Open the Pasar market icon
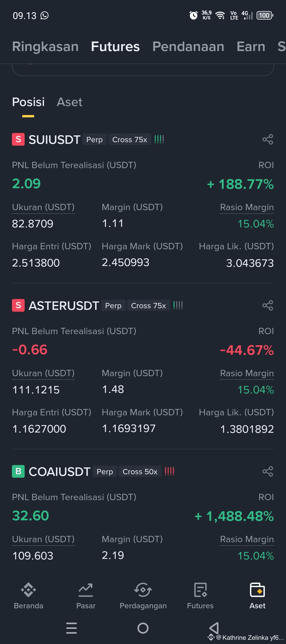Image resolution: width=286 pixels, height=644 pixels. tap(86, 590)
